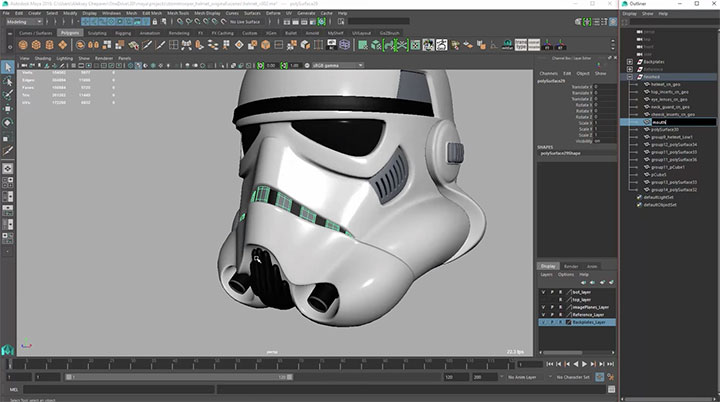This screenshot has height=402, width=720.
Task: Open the Shading menu in viewport panel
Action: tap(43, 58)
